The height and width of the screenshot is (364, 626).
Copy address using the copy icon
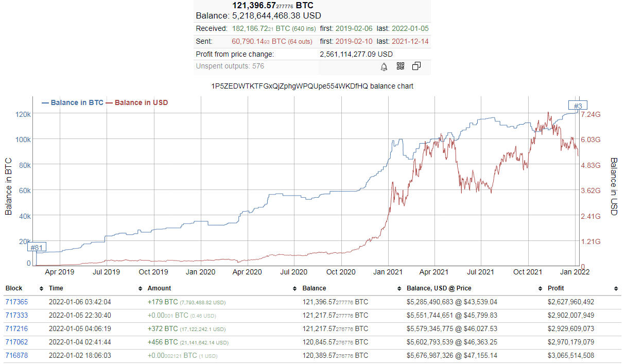[x=416, y=66]
